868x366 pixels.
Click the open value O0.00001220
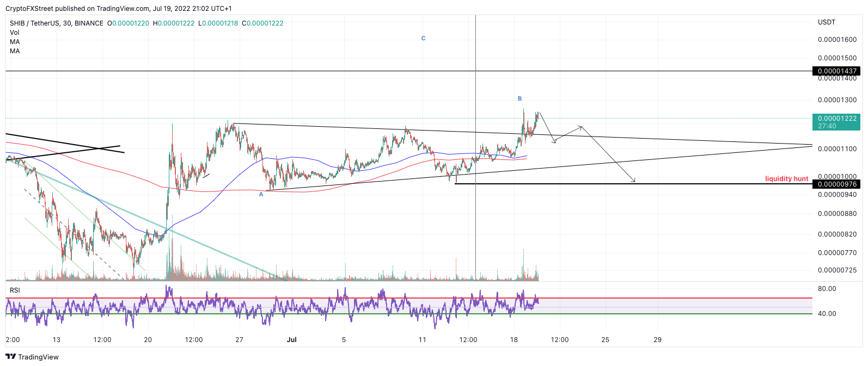pos(128,23)
